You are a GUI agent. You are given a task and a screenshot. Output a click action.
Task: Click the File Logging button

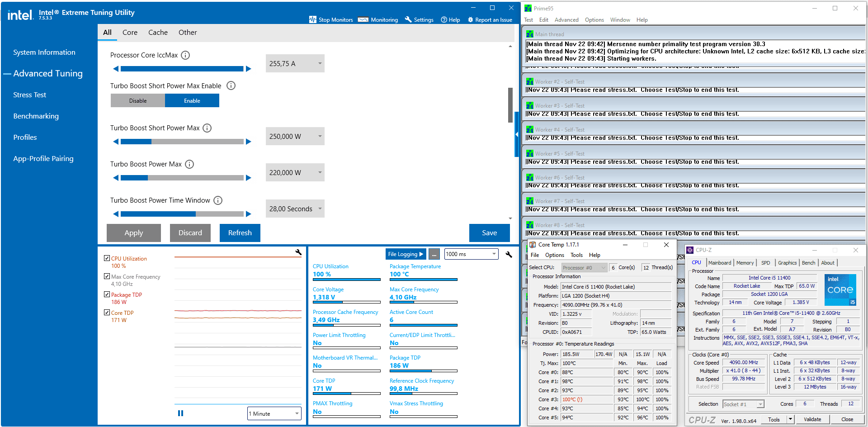tap(406, 254)
